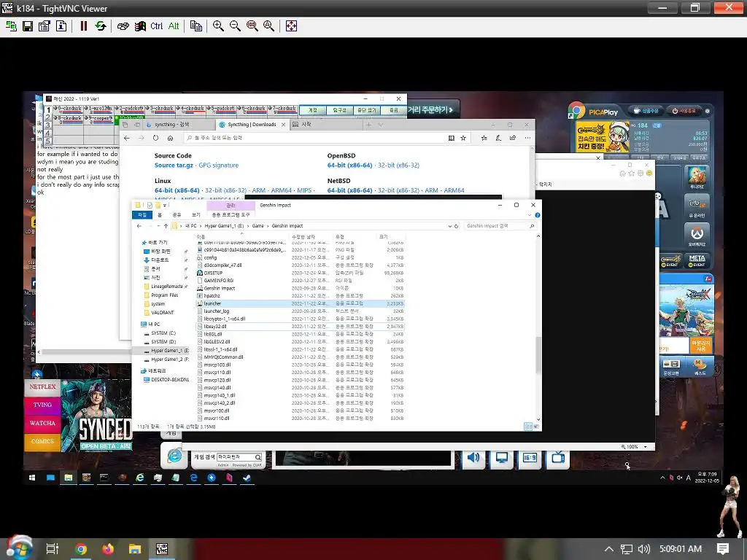The width and height of the screenshot is (747, 560).
Task: Toggle the Alt key-down button
Action: point(174,26)
